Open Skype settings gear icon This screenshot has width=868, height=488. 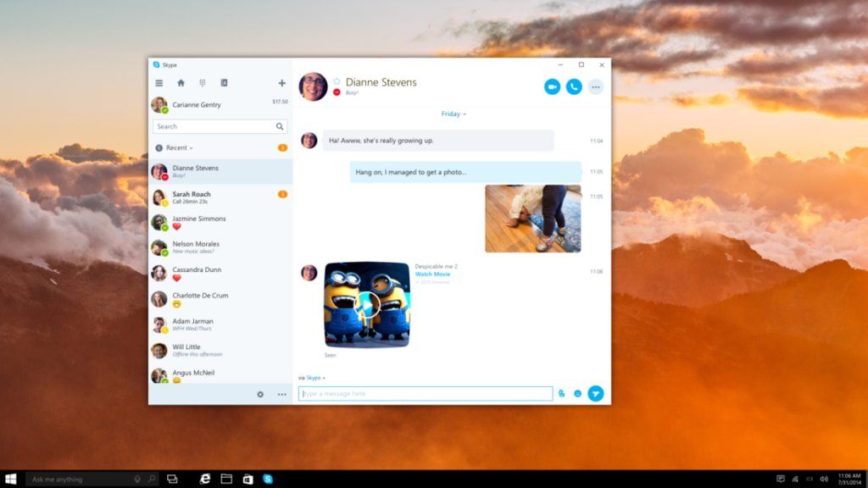(260, 394)
